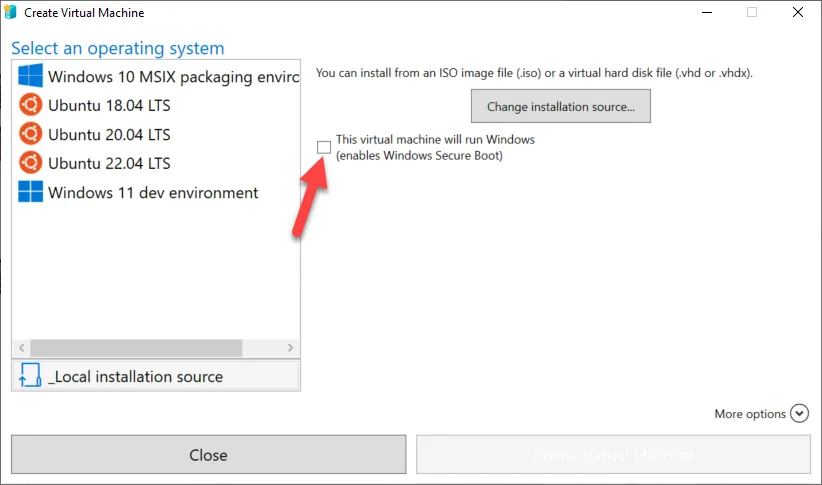822x485 pixels.
Task: Click the Ubuntu 20.04 LTS logo icon
Action: point(30,134)
